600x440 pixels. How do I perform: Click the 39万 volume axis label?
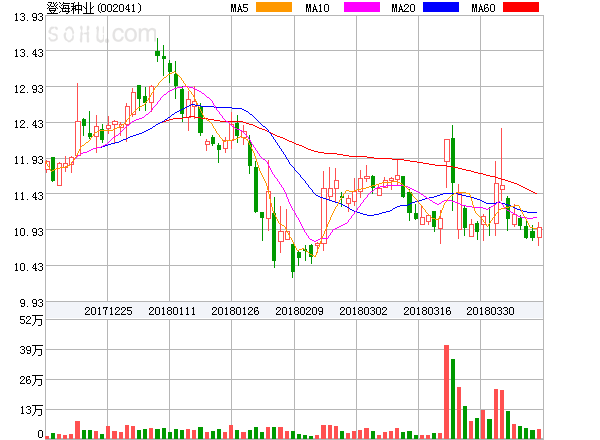point(31,350)
